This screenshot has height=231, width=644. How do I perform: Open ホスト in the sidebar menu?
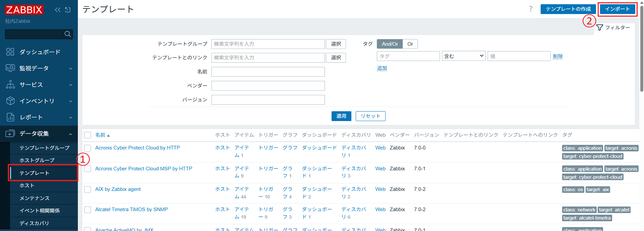click(x=27, y=185)
